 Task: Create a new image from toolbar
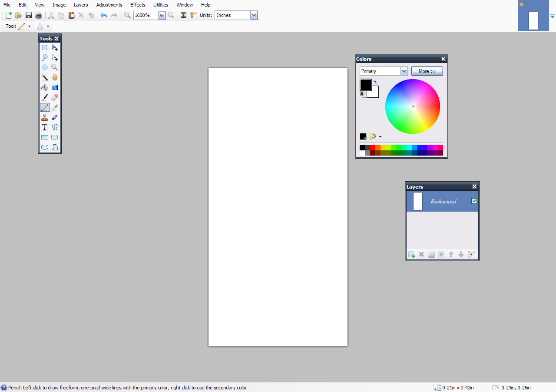point(9,15)
